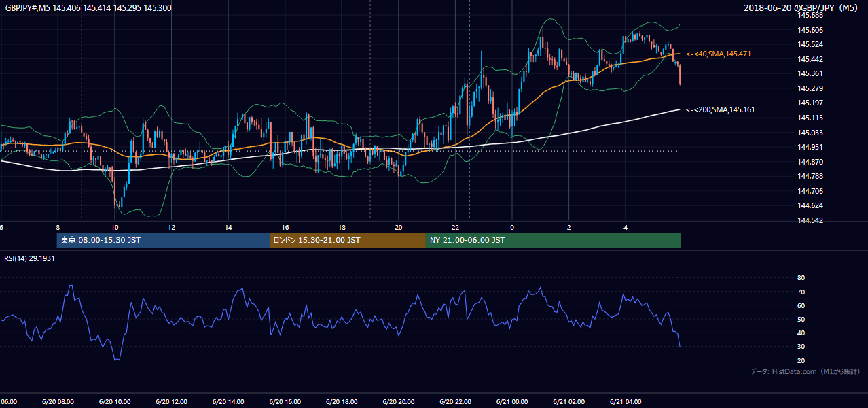Screen dimensions: 868x408
Task: Click the 6/20 10:00 bottom time label
Action: [115, 402]
